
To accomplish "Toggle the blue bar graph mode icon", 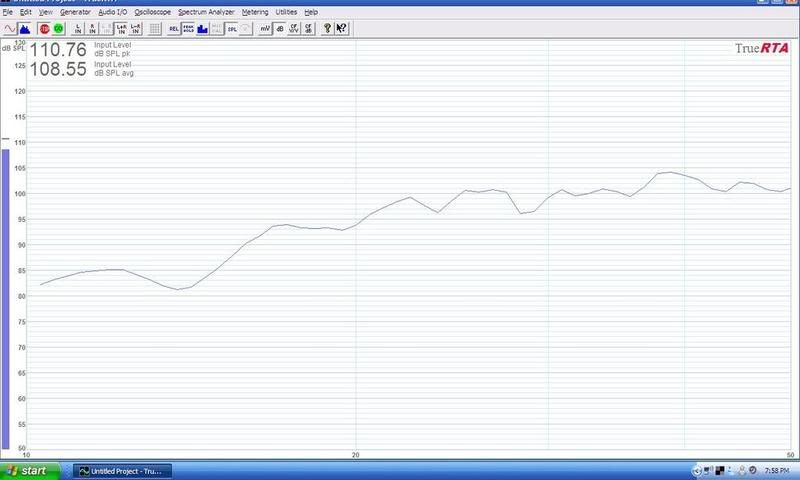I will click(x=203, y=29).
